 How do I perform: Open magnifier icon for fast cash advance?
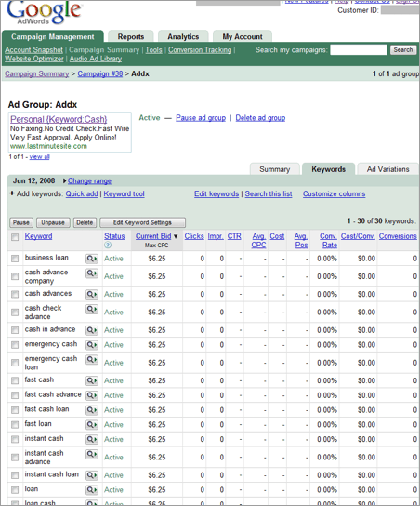tap(92, 395)
